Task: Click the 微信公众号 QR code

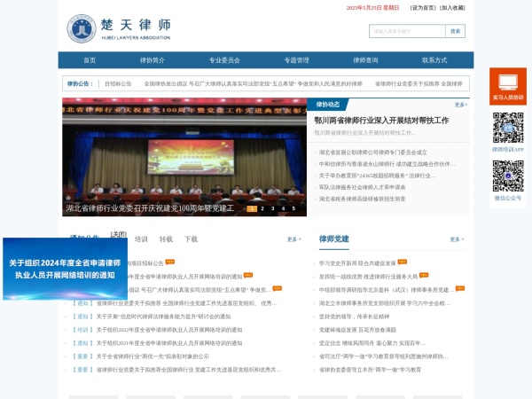Action: (x=508, y=176)
